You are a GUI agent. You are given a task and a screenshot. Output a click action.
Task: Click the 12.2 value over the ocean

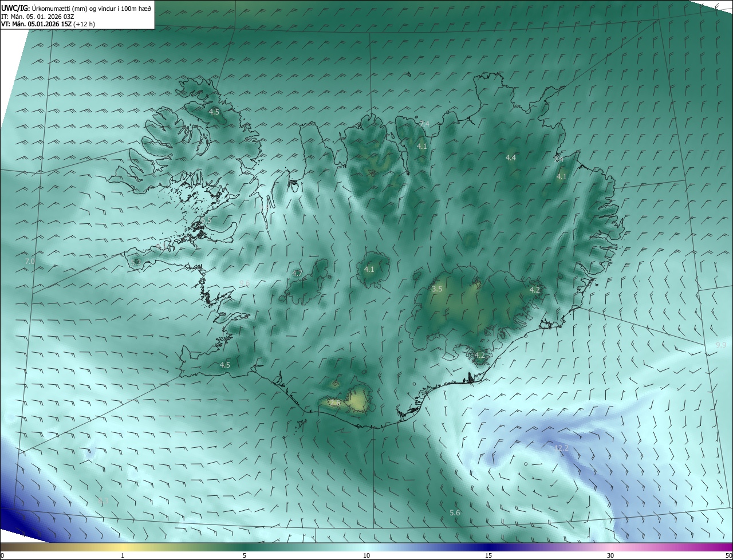tap(562, 447)
